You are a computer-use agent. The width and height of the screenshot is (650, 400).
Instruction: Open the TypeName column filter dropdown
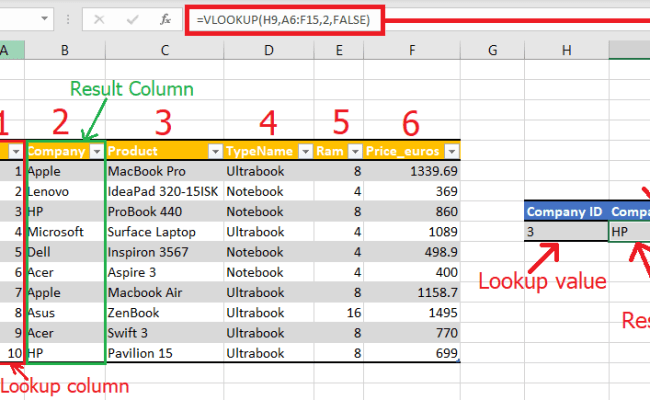(x=306, y=152)
